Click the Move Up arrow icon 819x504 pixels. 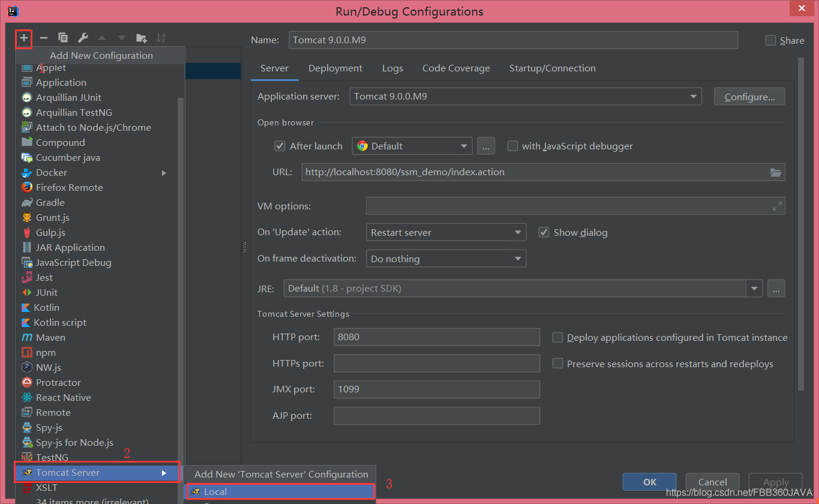click(x=102, y=38)
